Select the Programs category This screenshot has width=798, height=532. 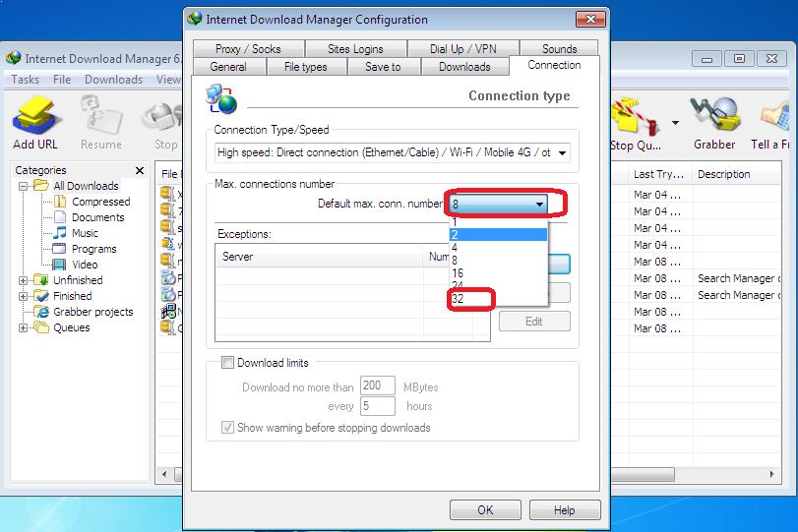(87, 249)
